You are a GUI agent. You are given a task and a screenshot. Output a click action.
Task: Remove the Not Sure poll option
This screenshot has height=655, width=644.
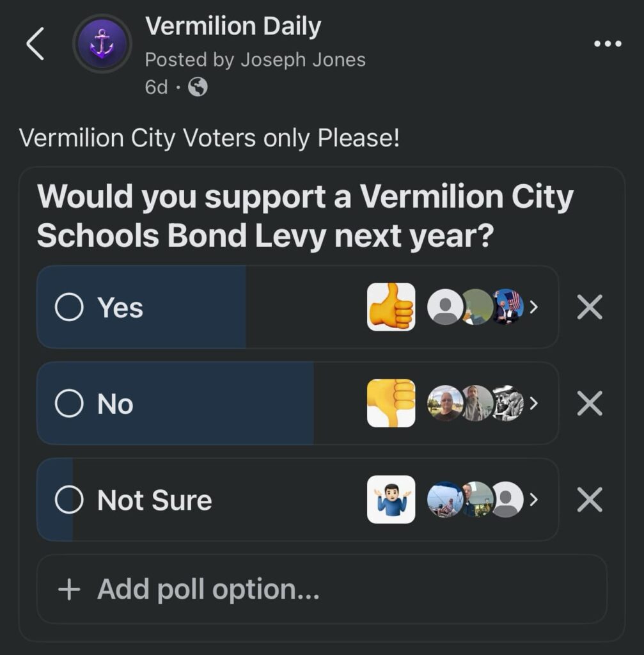590,499
